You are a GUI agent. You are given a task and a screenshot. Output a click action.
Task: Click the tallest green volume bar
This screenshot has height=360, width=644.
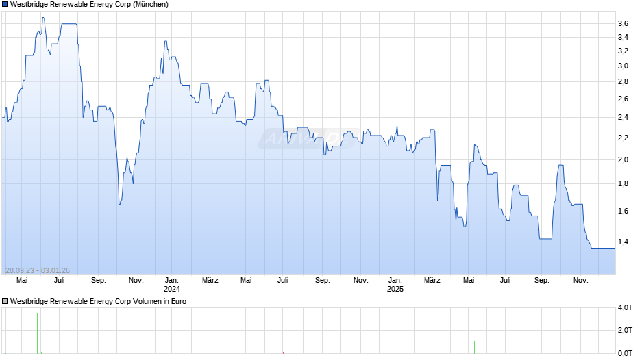[38, 333]
